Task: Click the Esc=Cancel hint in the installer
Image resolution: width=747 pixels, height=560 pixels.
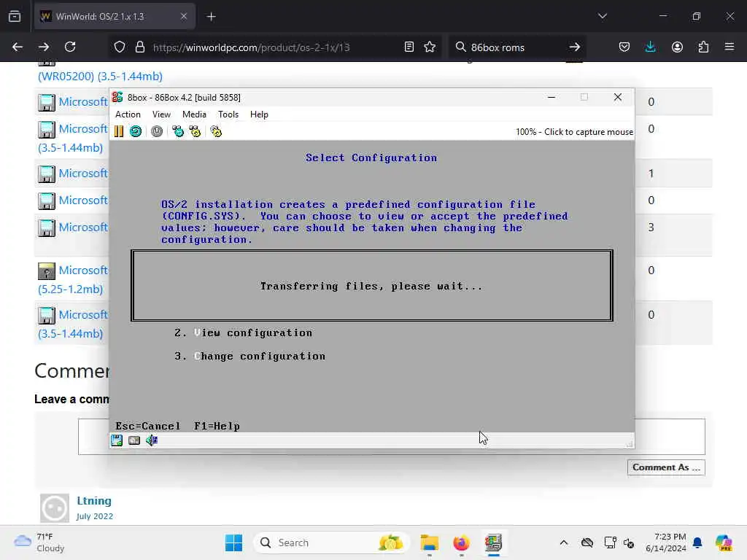Action: (147, 426)
